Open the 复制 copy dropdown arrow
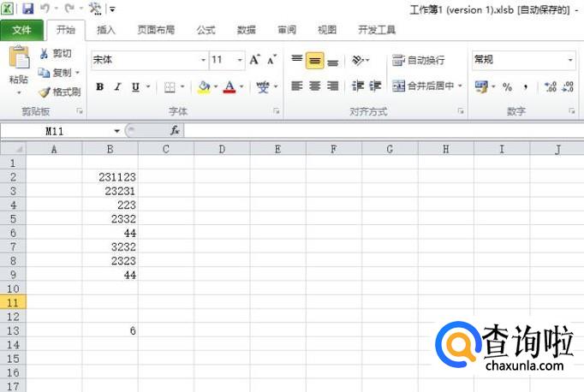Screen dimensions: 584x392 (x=77, y=73)
